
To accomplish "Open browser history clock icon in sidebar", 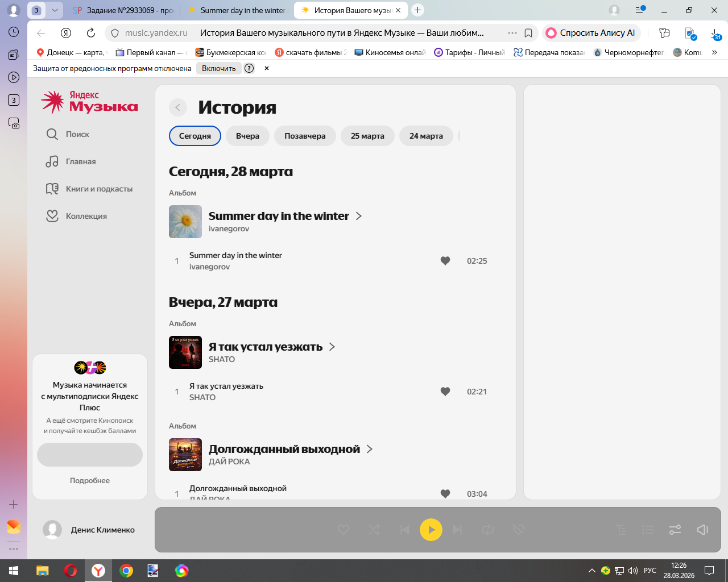I will coord(14,32).
